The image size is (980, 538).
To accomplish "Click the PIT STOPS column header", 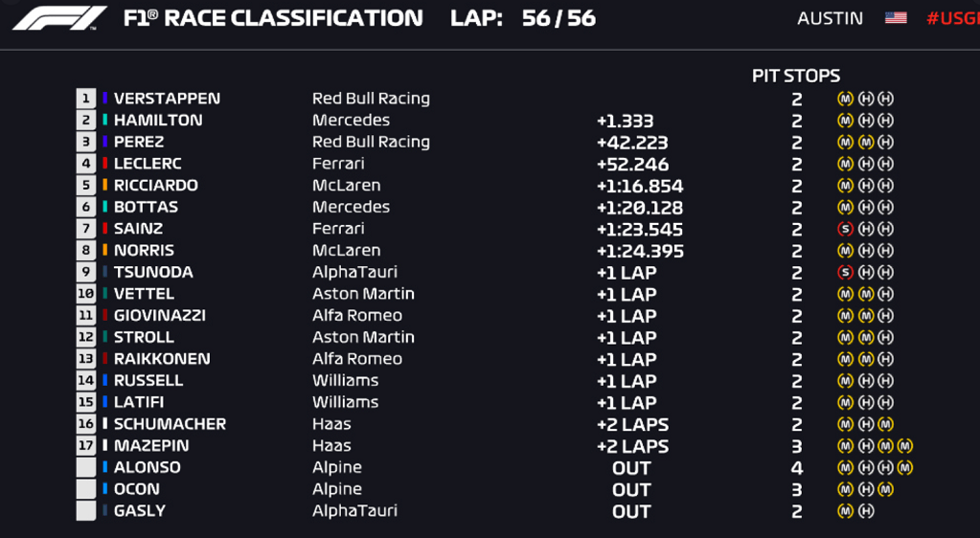I will (796, 77).
